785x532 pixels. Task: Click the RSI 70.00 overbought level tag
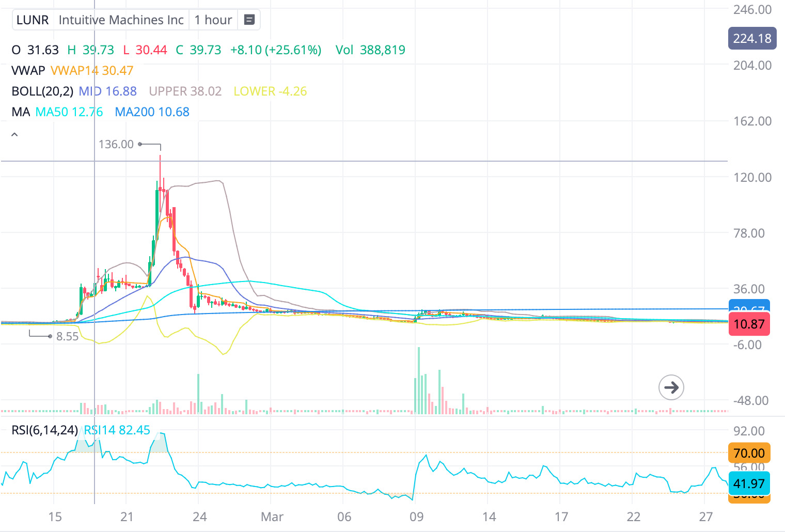pos(749,453)
